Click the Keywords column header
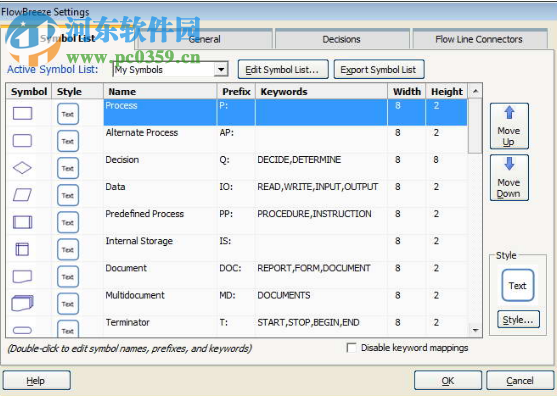Viewport: 557px width, 396px height. (x=321, y=92)
